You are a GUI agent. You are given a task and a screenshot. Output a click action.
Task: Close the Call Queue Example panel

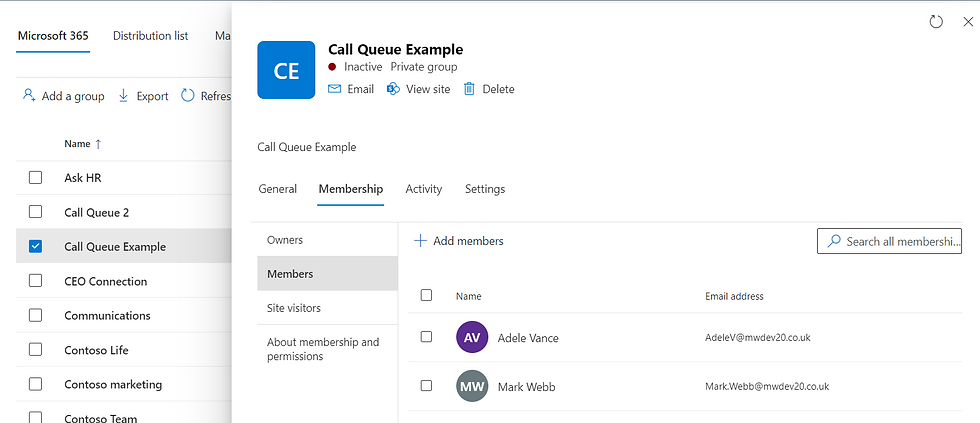click(x=968, y=22)
